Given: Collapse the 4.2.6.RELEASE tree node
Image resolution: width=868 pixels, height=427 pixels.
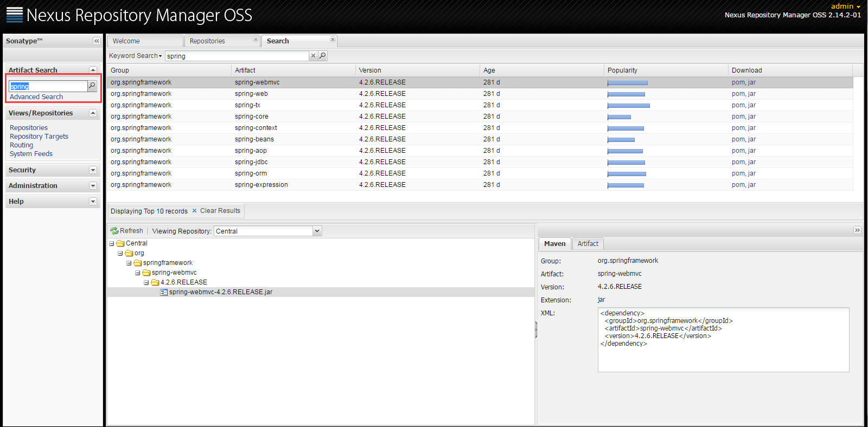Looking at the screenshot, I should coord(146,283).
